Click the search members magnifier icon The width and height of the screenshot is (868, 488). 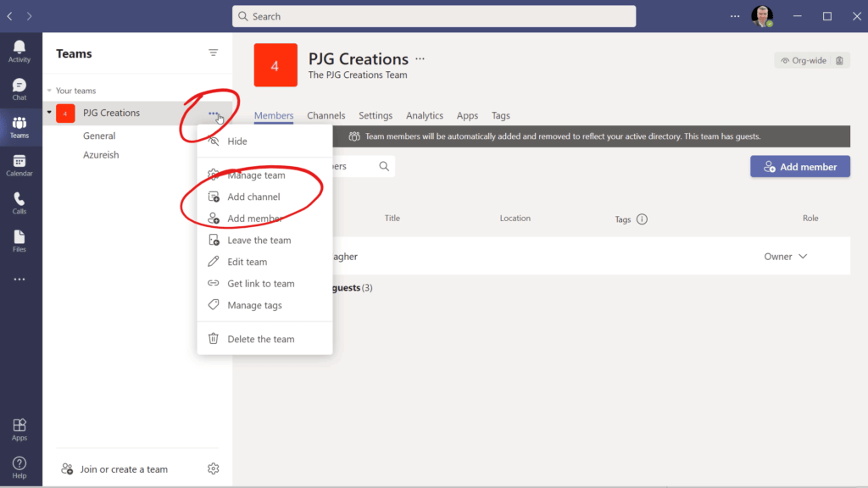(x=384, y=166)
